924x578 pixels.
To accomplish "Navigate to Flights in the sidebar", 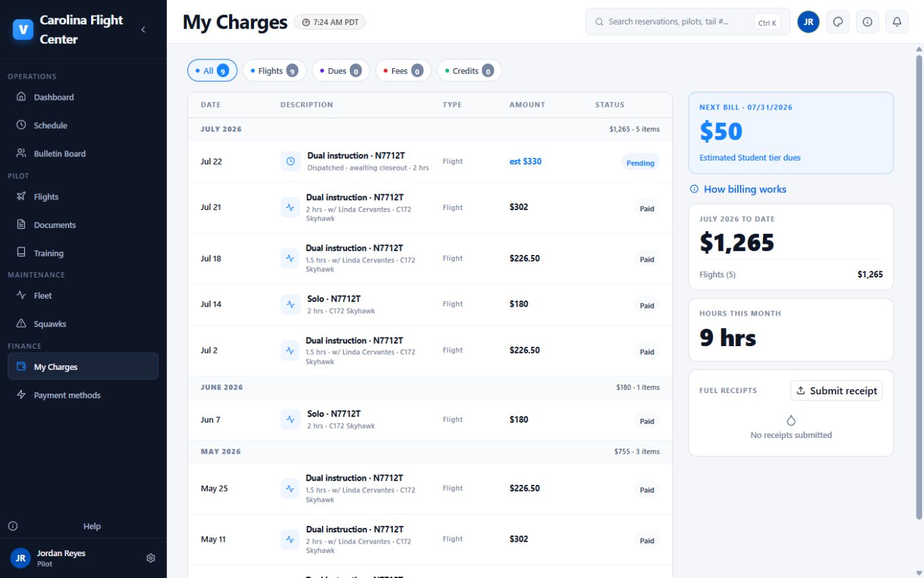I will coord(83,197).
